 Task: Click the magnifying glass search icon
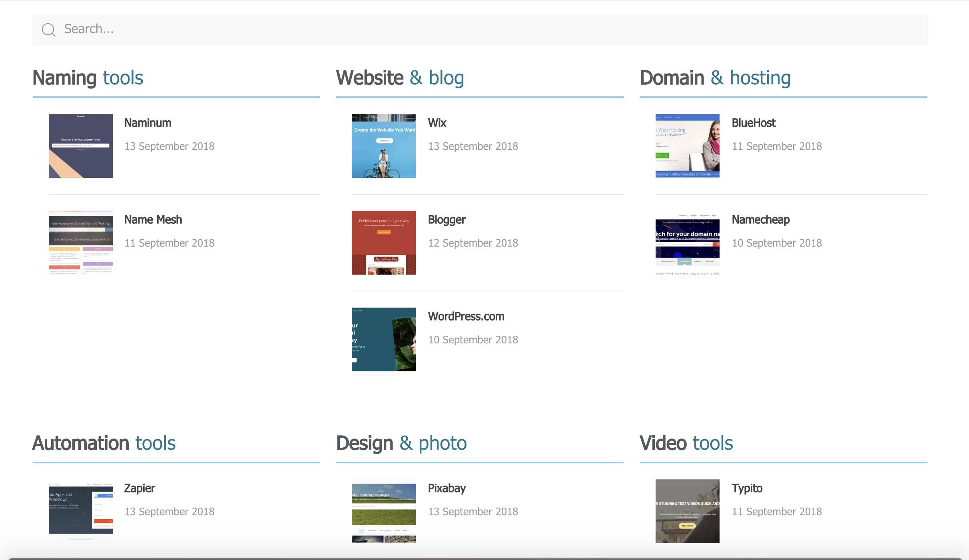tap(48, 29)
